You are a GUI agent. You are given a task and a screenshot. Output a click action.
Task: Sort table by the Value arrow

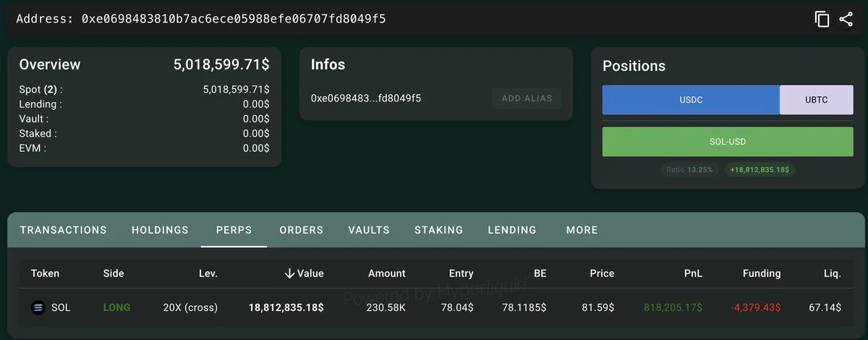[x=290, y=273]
